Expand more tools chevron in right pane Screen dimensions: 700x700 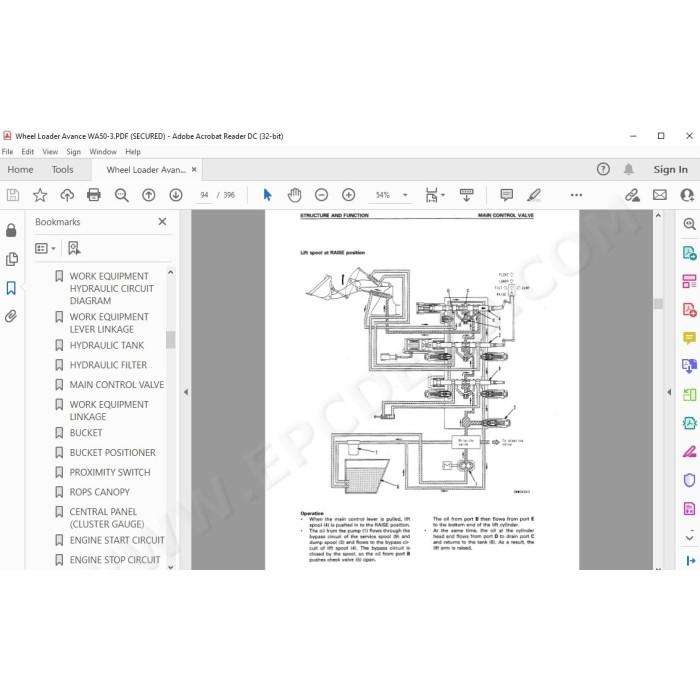point(689,538)
